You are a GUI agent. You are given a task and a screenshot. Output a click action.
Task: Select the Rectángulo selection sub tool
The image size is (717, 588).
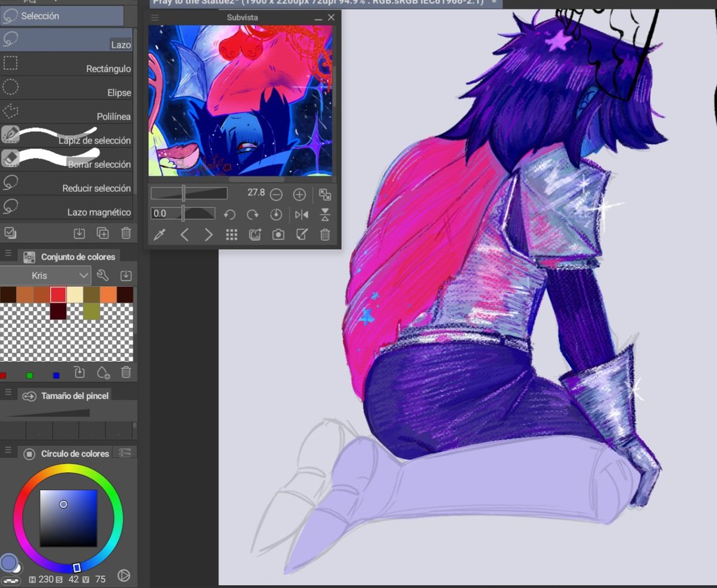pyautogui.click(x=67, y=63)
